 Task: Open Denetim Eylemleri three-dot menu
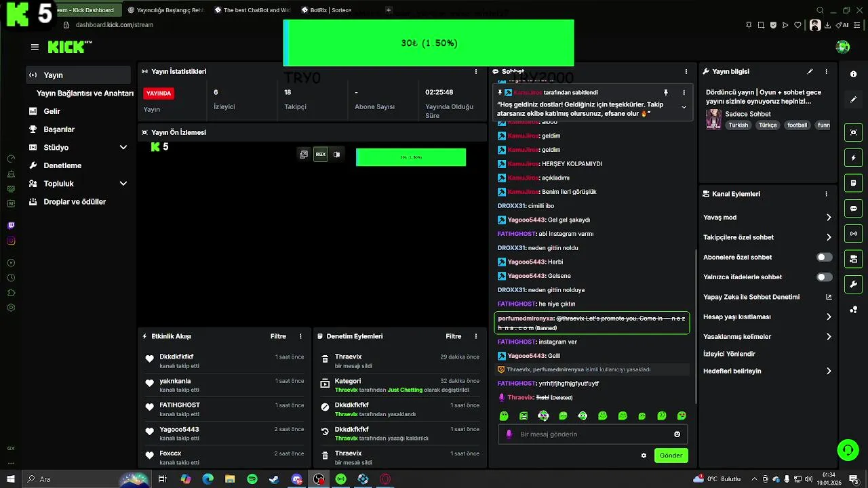point(476,336)
